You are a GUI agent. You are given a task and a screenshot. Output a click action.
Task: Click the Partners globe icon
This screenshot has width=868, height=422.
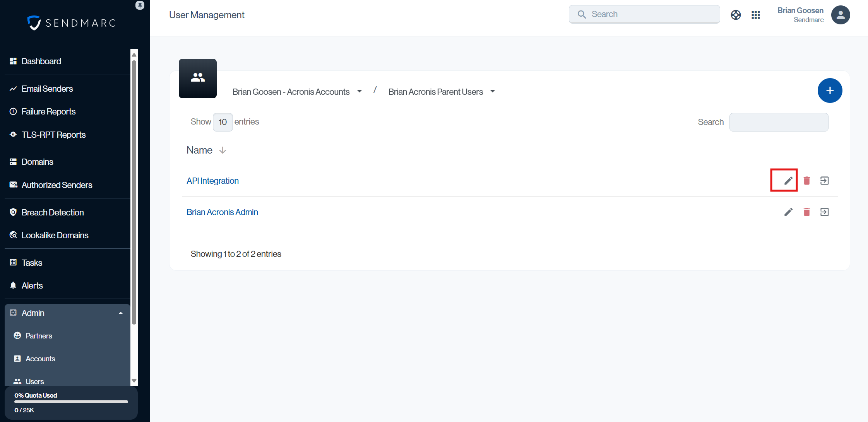(17, 335)
